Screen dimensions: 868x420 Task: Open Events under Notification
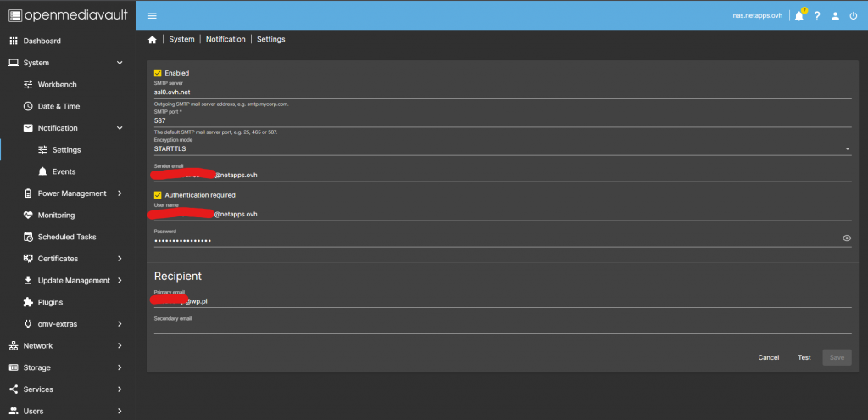click(64, 171)
